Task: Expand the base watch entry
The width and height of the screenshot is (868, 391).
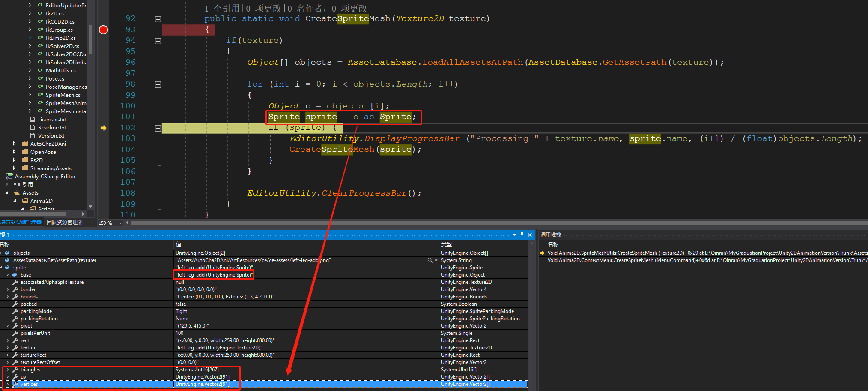Action: click(8, 275)
